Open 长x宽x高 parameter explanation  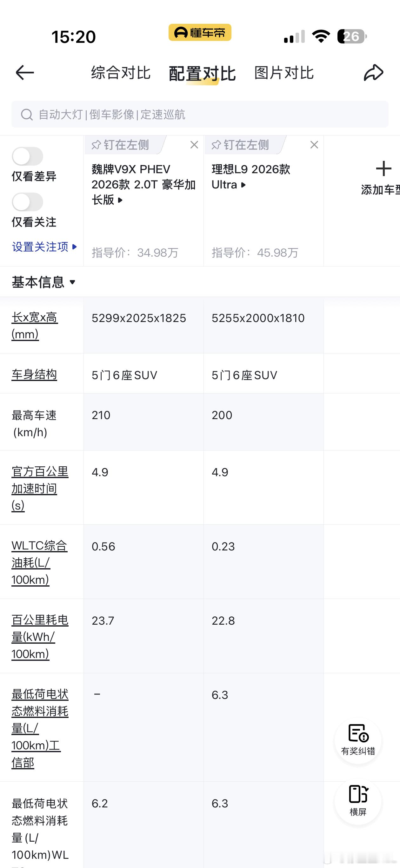tap(34, 325)
